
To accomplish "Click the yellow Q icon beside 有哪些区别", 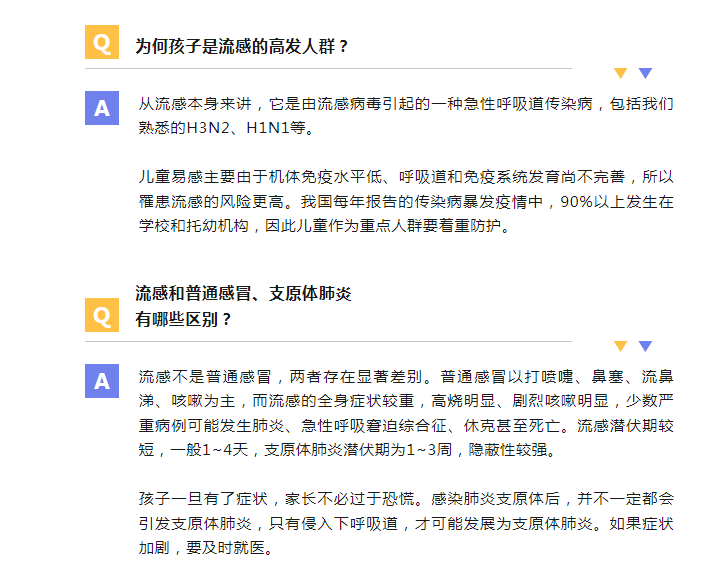I will [102, 315].
